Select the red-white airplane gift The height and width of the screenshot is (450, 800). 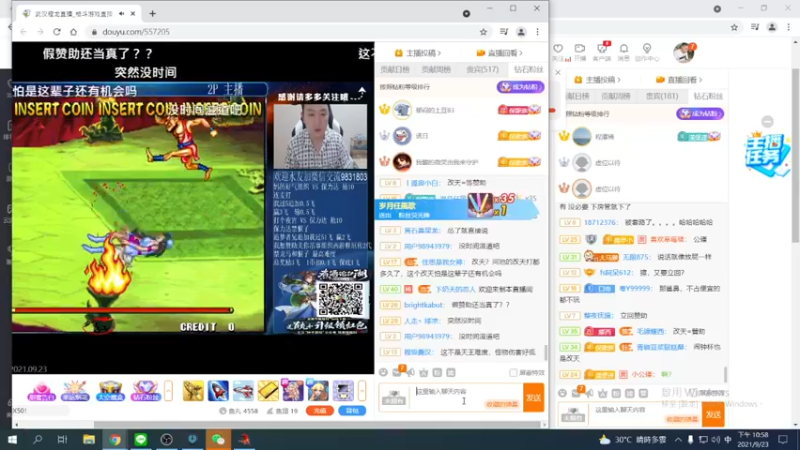tap(243, 391)
